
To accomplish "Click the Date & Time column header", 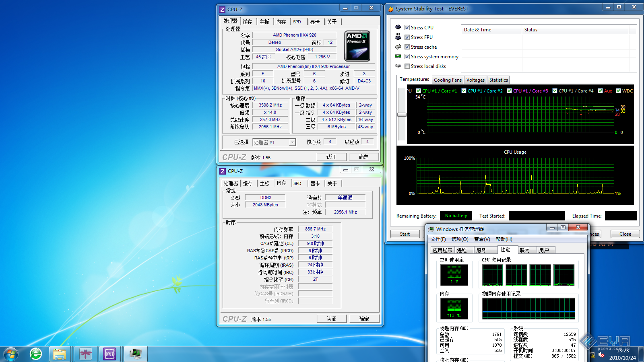I will [491, 30].
